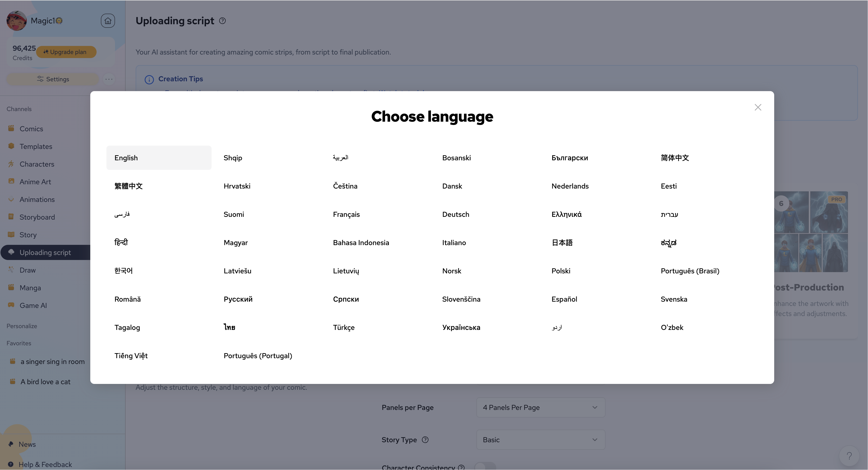This screenshot has height=470, width=868.
Task: Open the Story channel
Action: click(x=28, y=235)
